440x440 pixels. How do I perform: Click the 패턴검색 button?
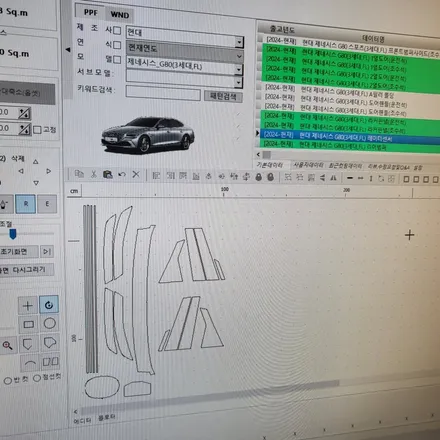pyautogui.click(x=223, y=96)
